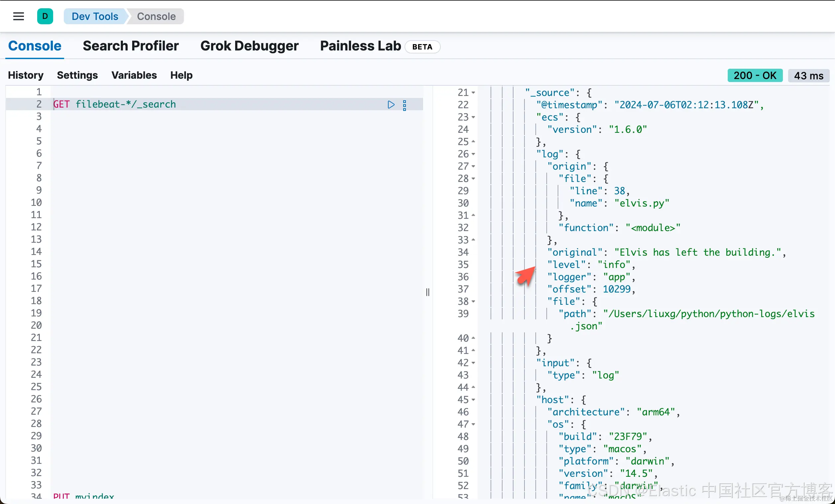Open the Grok Debugger tab
The height and width of the screenshot is (504, 835).
click(249, 46)
